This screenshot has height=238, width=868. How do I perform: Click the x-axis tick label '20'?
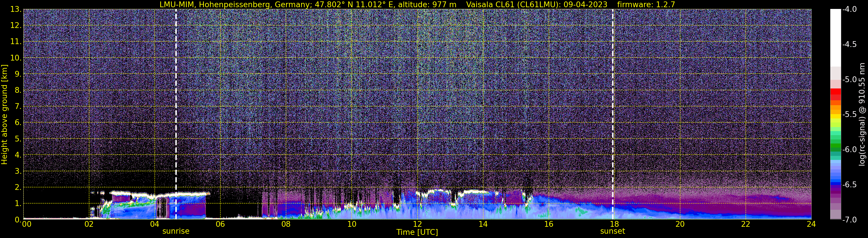[680, 224]
